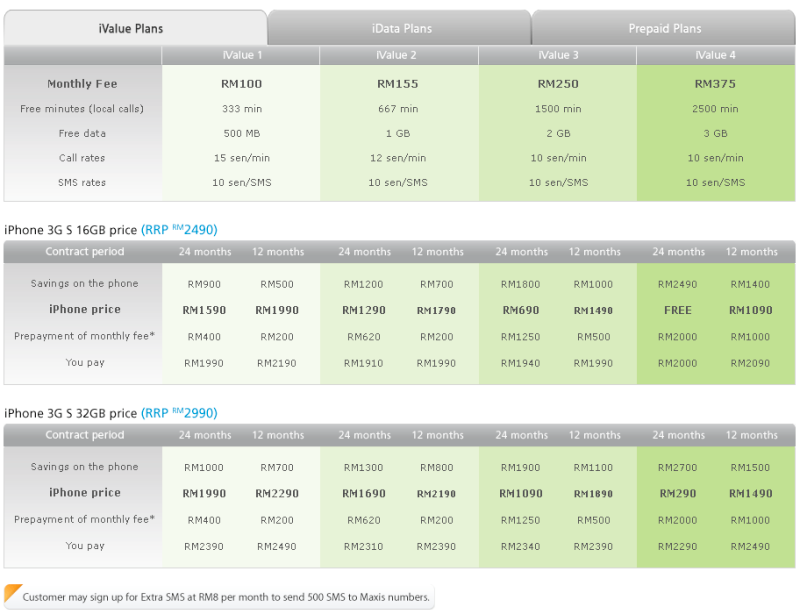Viewport: 800px width, 614px height.
Task: Select the RM1690 iPhone price
Action: coord(364,494)
